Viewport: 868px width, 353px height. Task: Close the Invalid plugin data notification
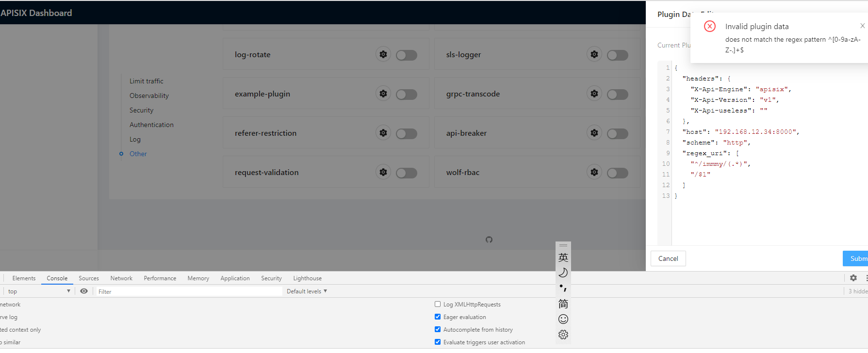pyautogui.click(x=862, y=26)
